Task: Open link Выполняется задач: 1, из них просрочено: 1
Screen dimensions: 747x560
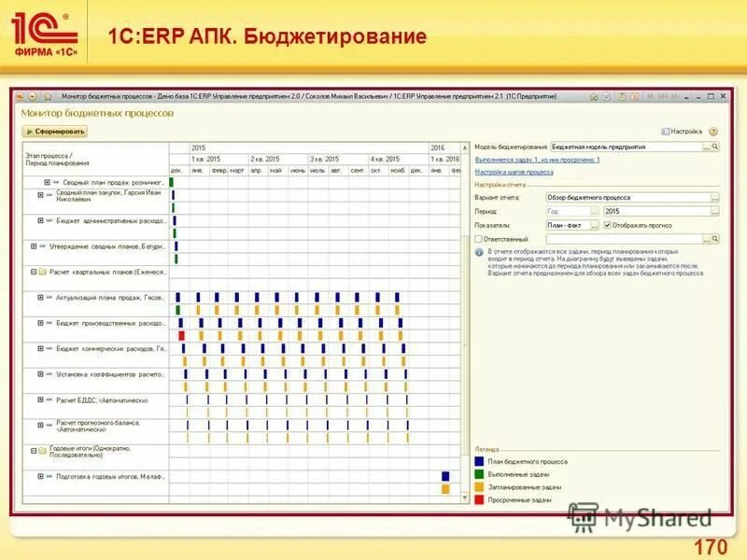Action: pyautogui.click(x=538, y=160)
